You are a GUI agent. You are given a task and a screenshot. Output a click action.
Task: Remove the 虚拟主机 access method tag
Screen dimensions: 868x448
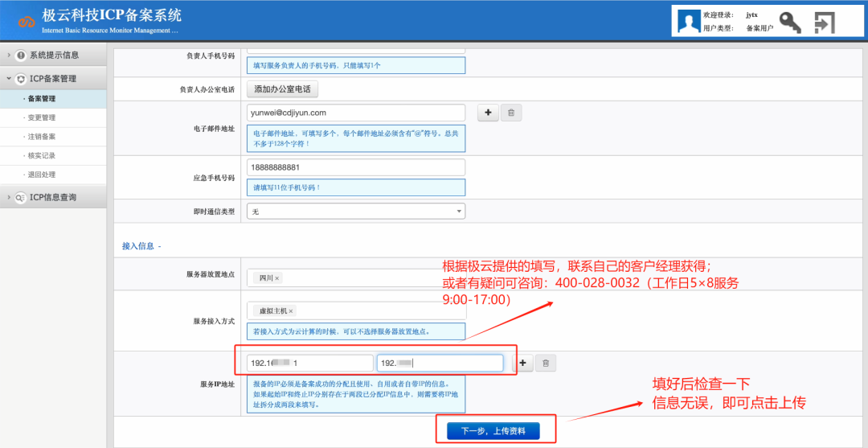pos(291,311)
